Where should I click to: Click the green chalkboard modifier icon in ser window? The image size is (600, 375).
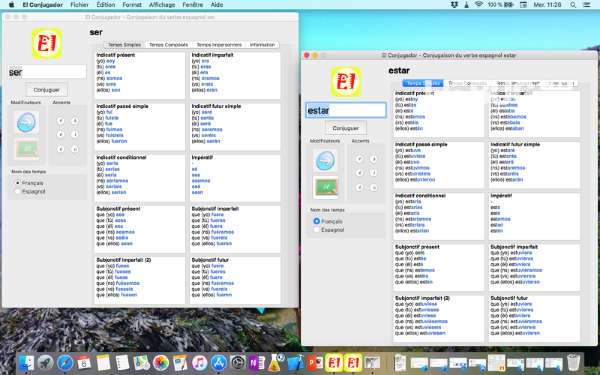[26, 149]
